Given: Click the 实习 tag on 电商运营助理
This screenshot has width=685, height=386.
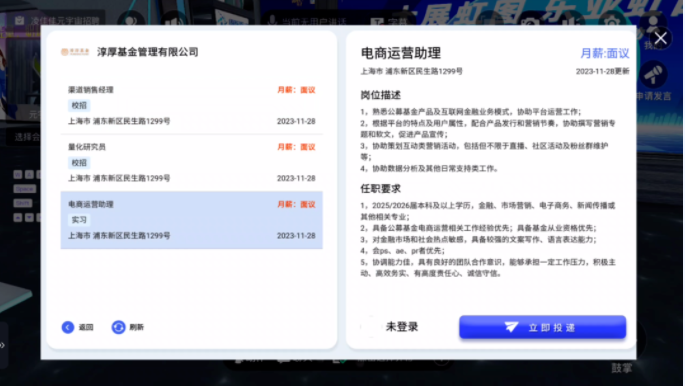Looking at the screenshot, I should (79, 220).
